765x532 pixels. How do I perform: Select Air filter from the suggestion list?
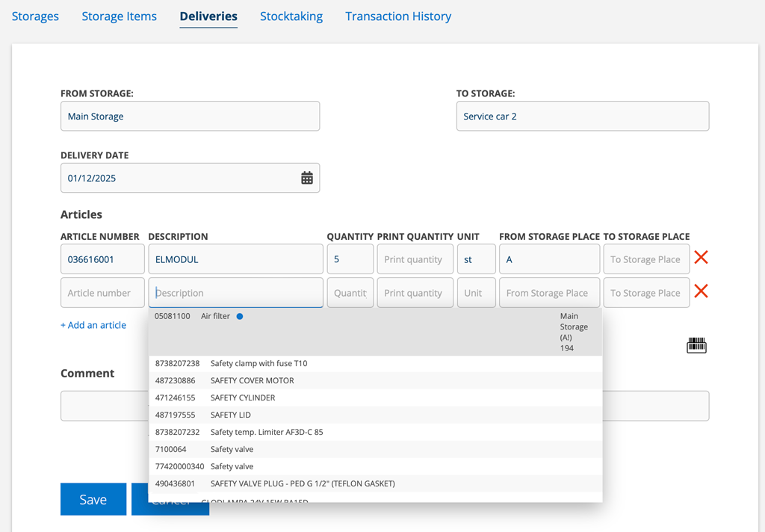(216, 317)
